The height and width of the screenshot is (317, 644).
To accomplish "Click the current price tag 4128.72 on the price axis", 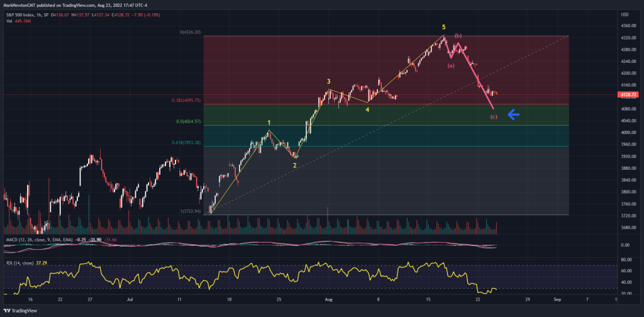I will [630, 95].
